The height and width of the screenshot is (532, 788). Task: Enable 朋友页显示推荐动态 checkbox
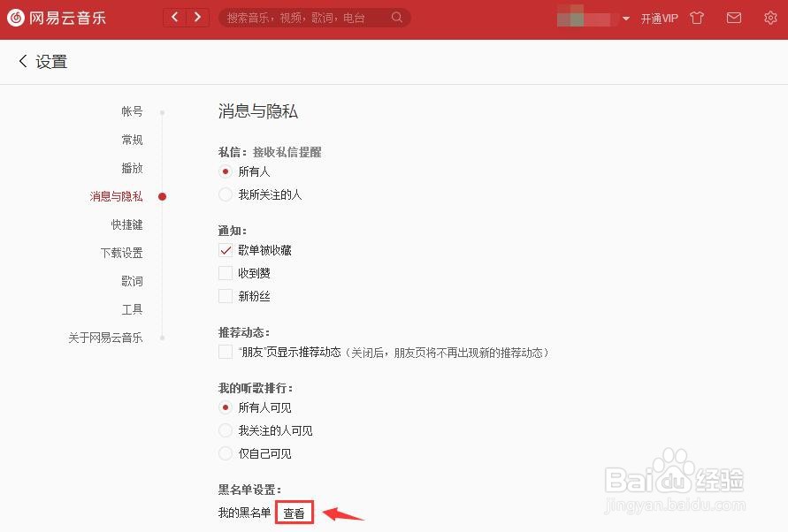point(226,352)
